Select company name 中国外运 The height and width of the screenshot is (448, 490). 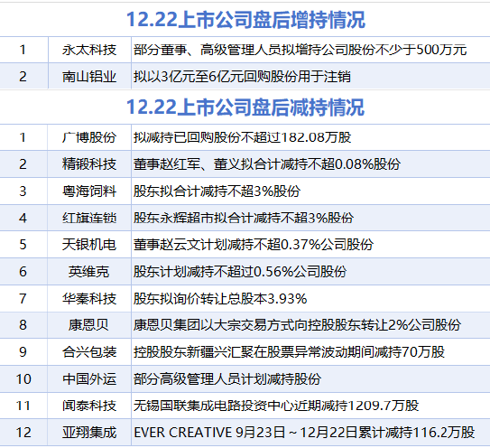tap(89, 378)
